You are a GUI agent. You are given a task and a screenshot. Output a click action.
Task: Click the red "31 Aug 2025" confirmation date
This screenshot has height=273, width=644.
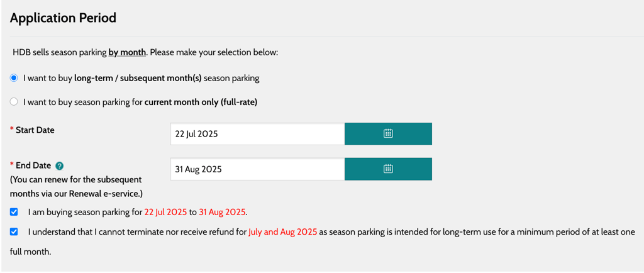tap(222, 212)
